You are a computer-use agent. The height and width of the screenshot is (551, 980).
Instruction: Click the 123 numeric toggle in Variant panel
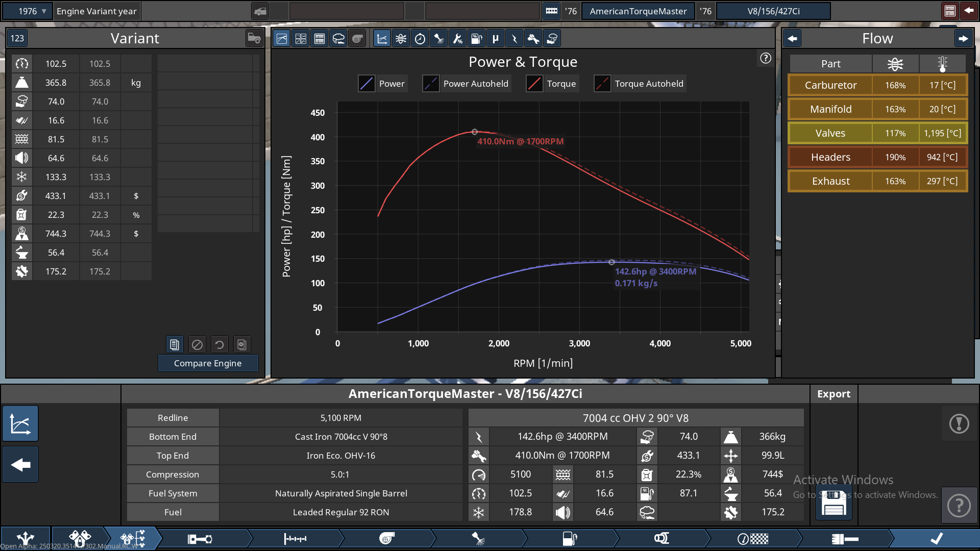(x=17, y=38)
